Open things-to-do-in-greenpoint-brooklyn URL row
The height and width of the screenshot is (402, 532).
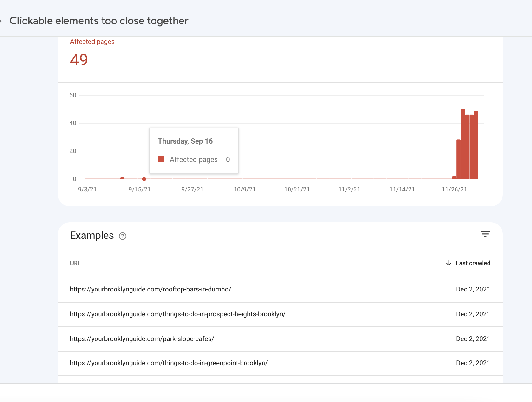(280, 363)
